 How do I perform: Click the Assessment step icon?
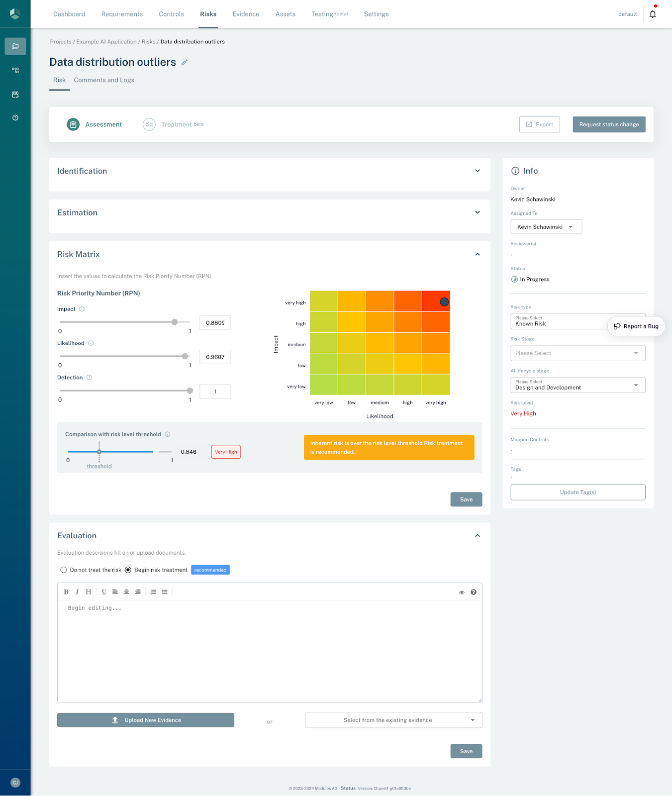point(73,124)
